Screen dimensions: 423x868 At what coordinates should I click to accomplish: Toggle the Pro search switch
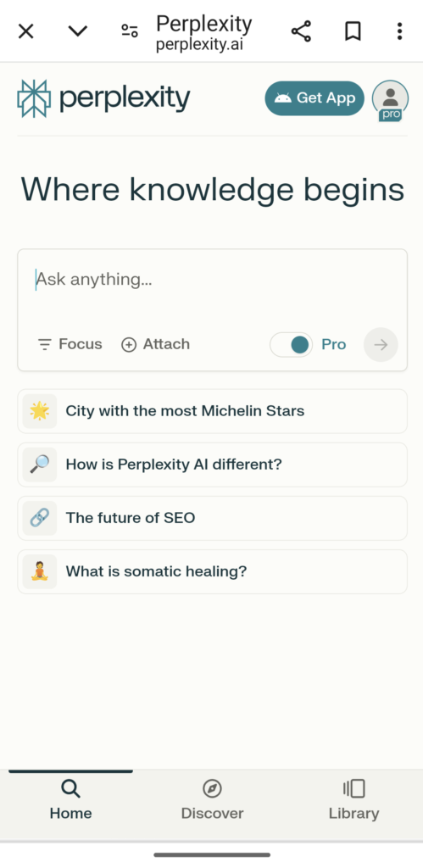tap(292, 345)
